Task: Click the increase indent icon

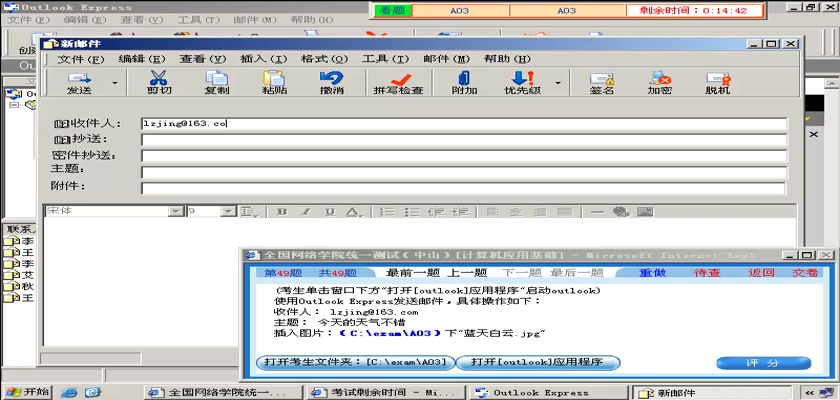Action: click(460, 212)
